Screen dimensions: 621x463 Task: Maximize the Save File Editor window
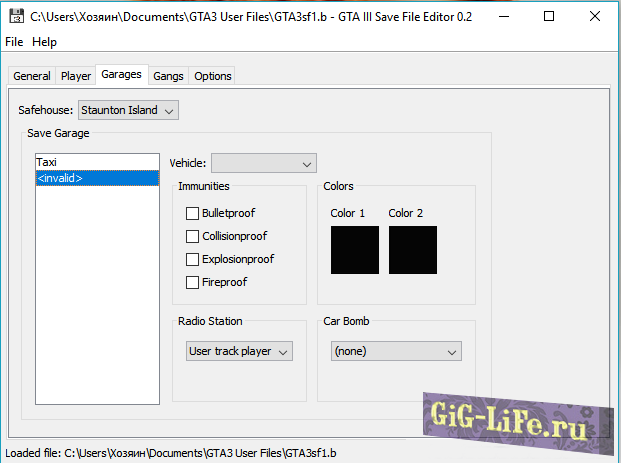point(549,16)
